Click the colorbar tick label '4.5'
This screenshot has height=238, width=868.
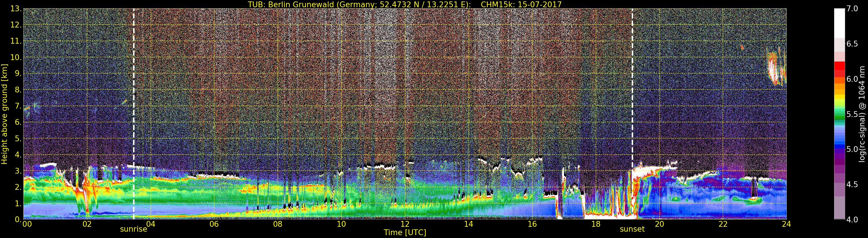tap(852, 185)
